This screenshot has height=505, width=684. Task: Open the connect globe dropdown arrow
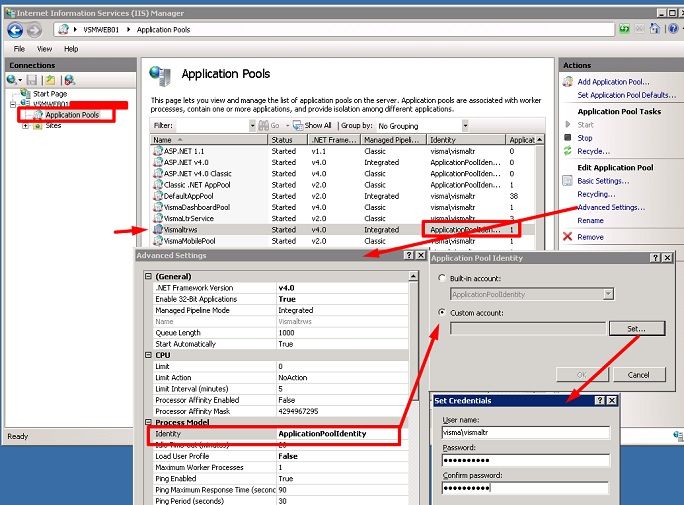tap(20, 80)
